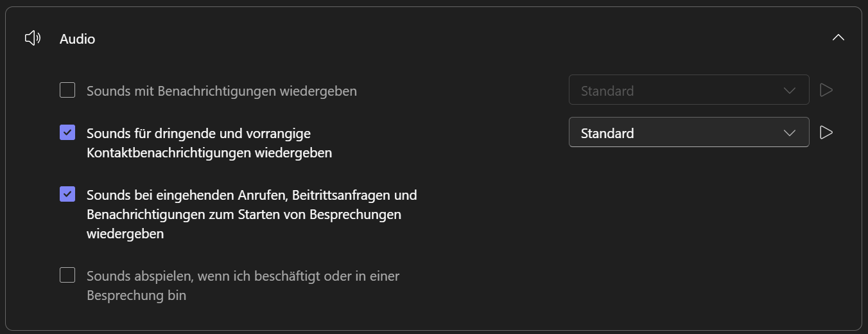Click the label 'Sounds abspielen, wenn ich beschäftigt'

(x=243, y=276)
